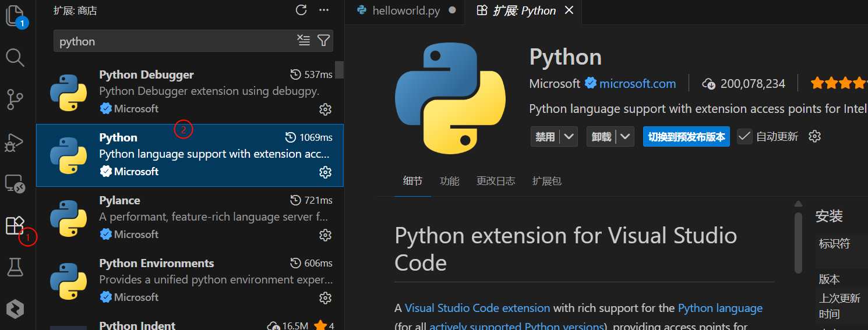Click the 537ms activation time
868x330 pixels.
pos(318,74)
